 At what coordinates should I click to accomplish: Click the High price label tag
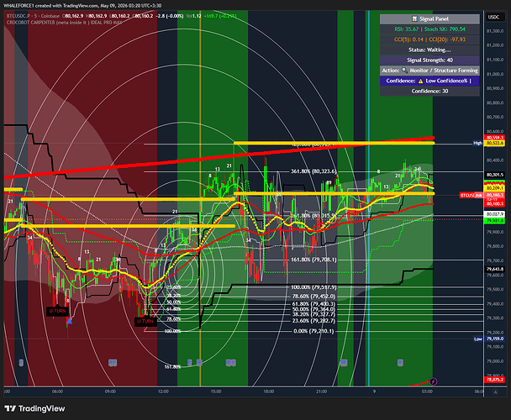point(477,143)
